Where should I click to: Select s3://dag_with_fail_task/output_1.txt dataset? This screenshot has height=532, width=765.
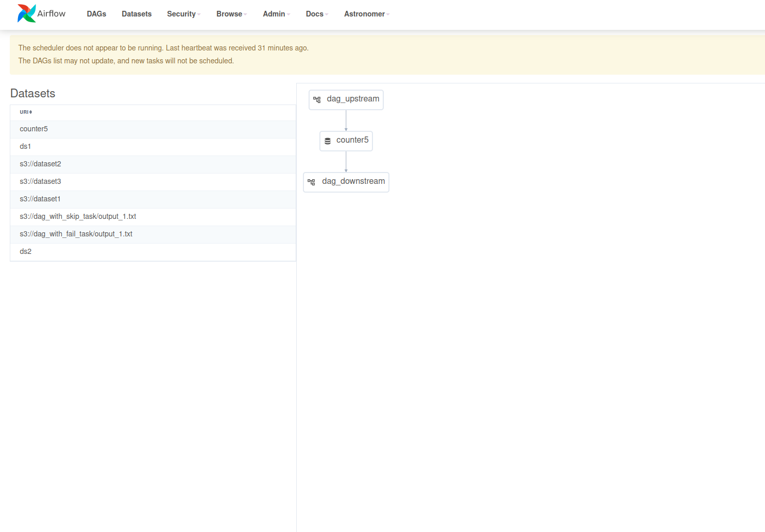[x=153, y=234]
